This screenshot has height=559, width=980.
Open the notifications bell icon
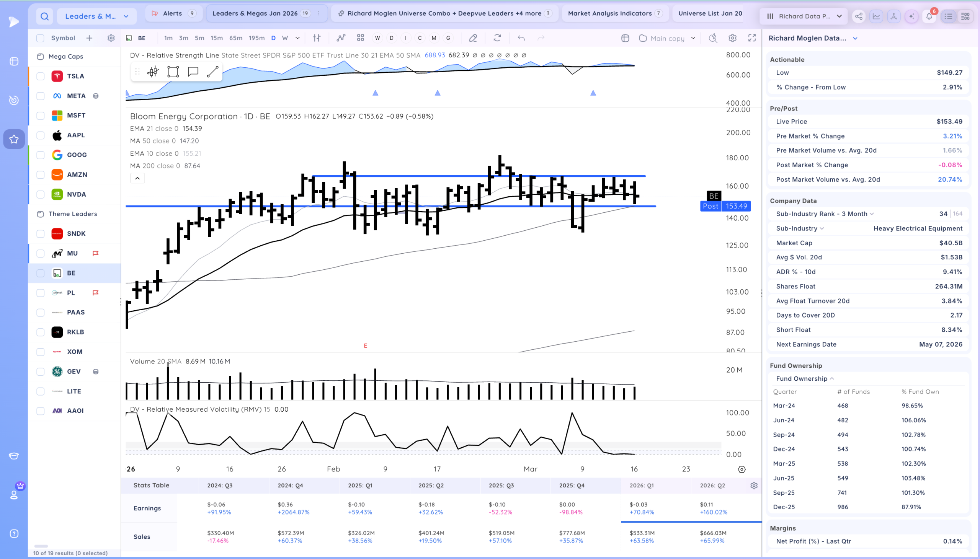point(929,16)
